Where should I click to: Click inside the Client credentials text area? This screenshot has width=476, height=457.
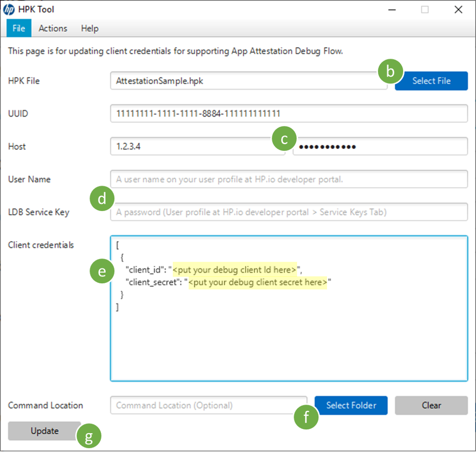point(289,308)
